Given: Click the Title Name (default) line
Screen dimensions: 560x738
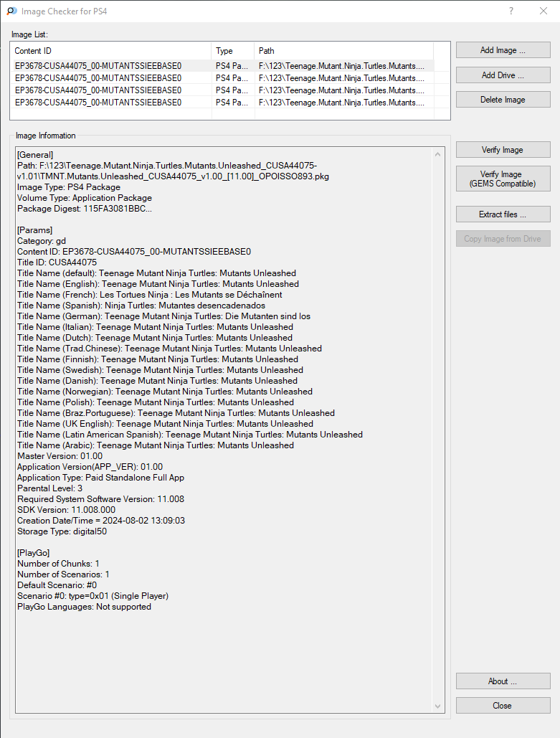Looking at the screenshot, I should tap(157, 273).
